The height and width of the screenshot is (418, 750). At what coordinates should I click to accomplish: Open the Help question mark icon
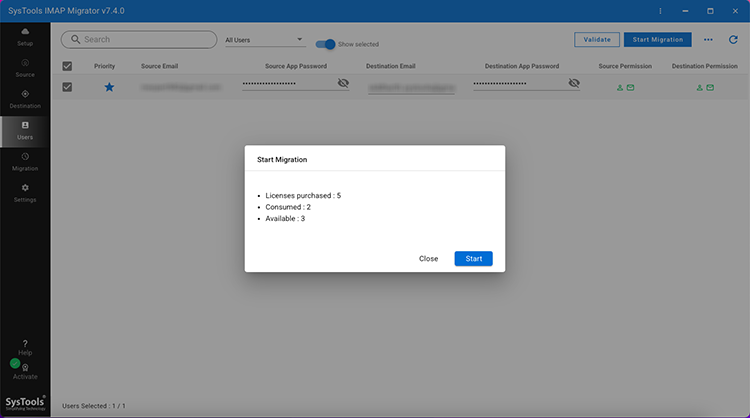[x=25, y=343]
